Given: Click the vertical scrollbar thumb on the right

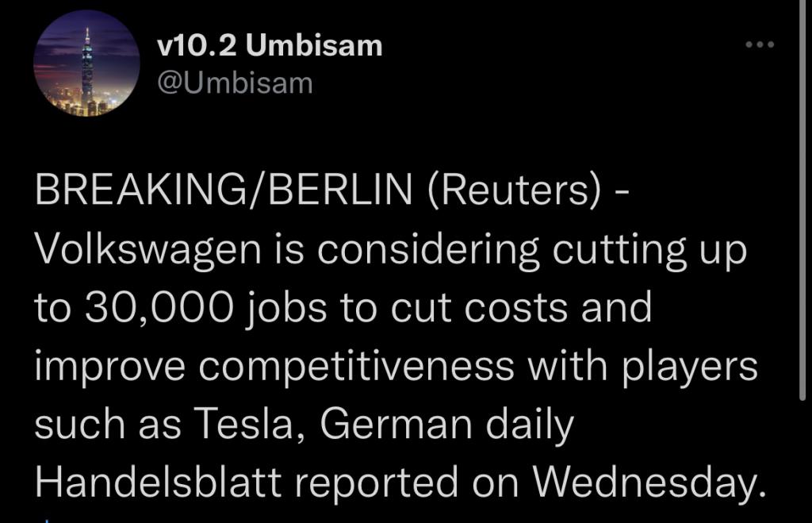Looking at the screenshot, I should [x=802, y=199].
